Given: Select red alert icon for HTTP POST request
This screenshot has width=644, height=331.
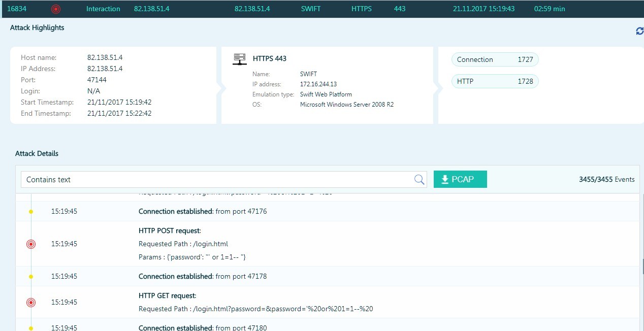Looking at the screenshot, I should pyautogui.click(x=31, y=244).
